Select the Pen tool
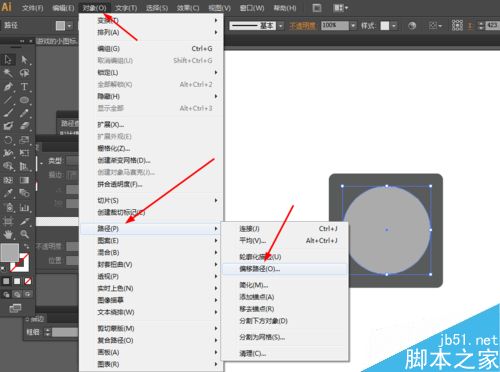The width and height of the screenshot is (500, 372). click(x=8, y=87)
